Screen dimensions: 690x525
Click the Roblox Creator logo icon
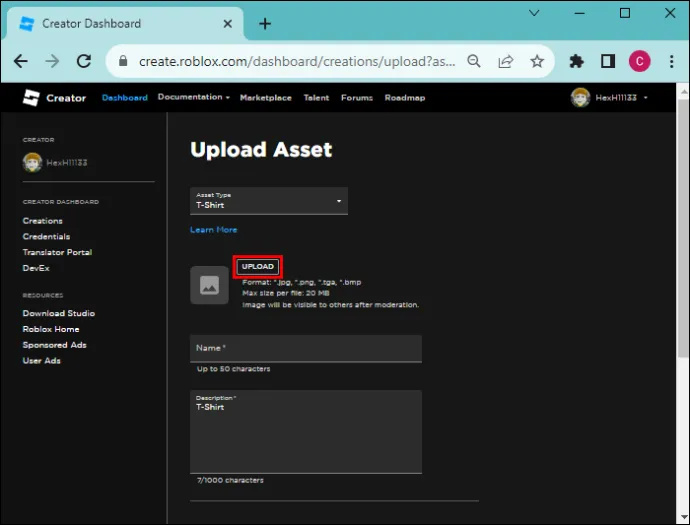coord(31,98)
